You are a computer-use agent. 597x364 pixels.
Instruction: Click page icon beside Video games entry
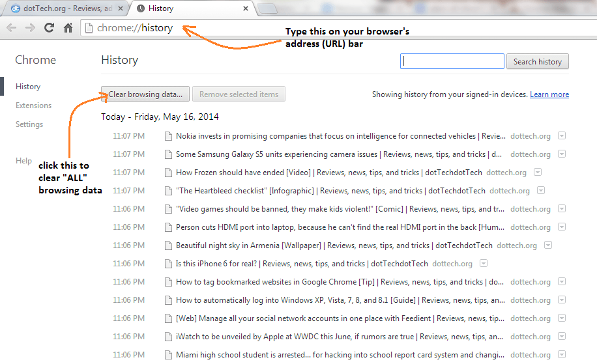[x=168, y=209]
